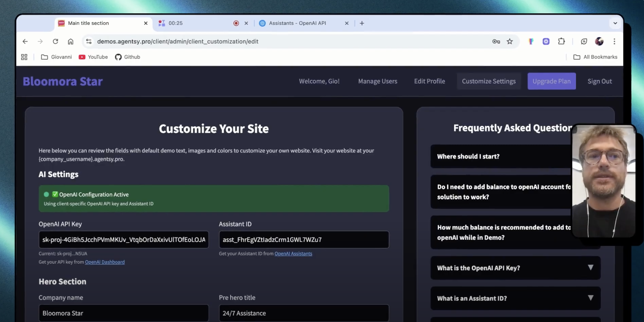Switch to the 00:25 recording tab
The height and width of the screenshot is (322, 644).
(x=204, y=23)
